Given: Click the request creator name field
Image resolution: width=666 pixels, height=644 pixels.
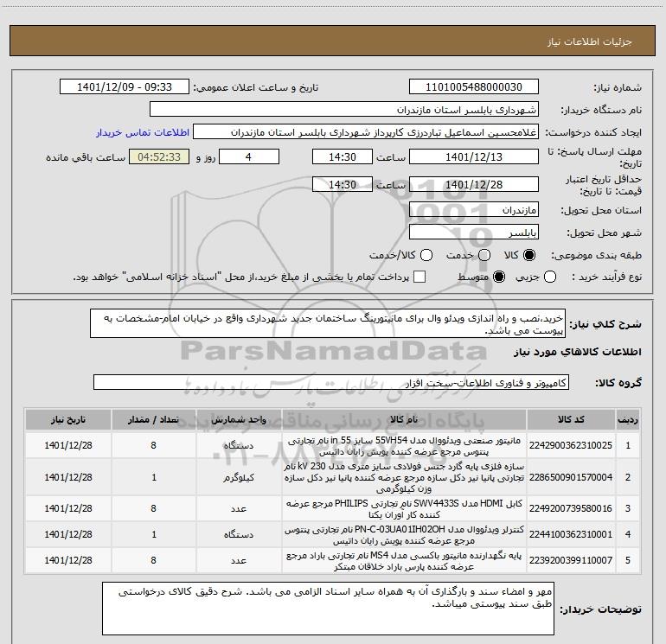Looking at the screenshot, I should coord(366,132).
